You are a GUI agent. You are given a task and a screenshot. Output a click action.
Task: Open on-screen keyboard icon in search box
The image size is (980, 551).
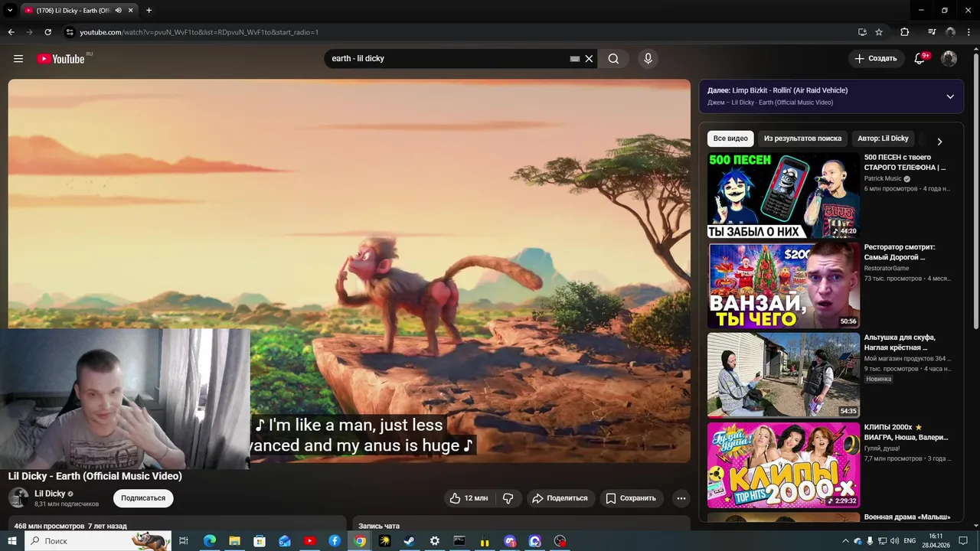[575, 59]
